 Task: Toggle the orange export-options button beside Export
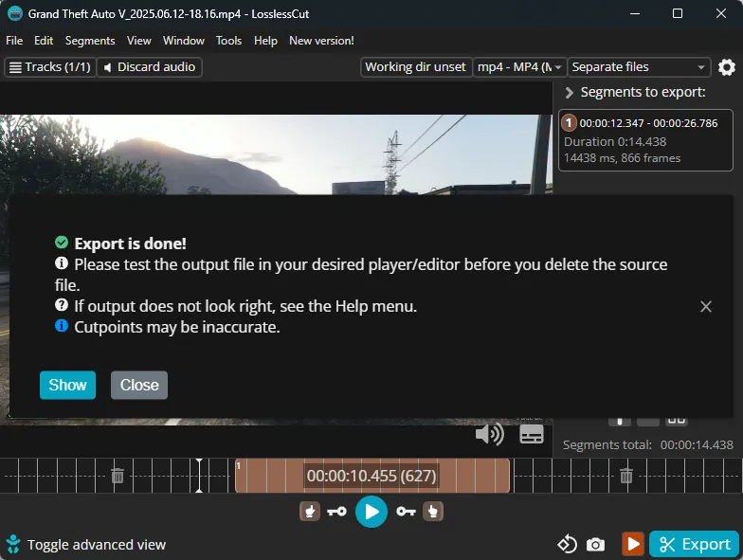[x=632, y=544]
